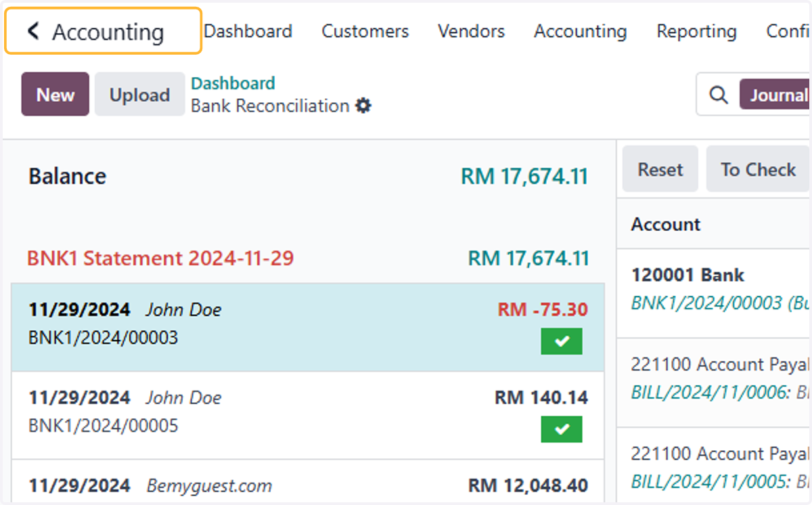Open the Reporting menu

point(696,31)
